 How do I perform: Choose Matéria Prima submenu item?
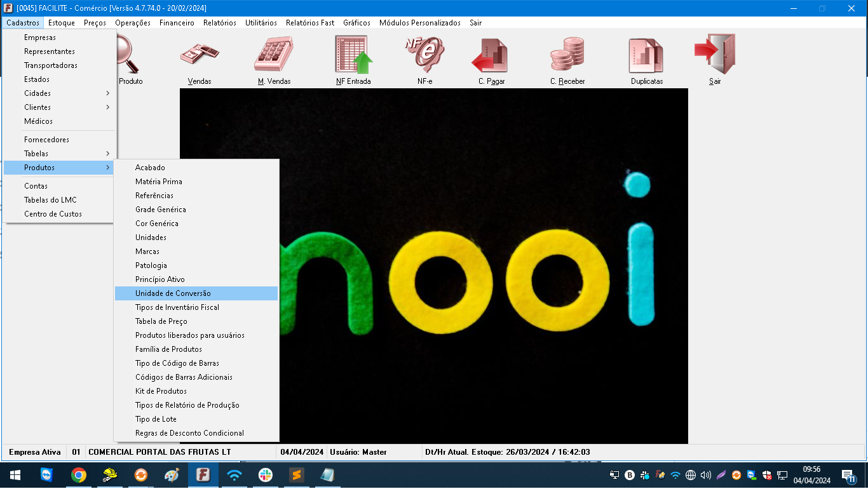pyautogui.click(x=196, y=182)
